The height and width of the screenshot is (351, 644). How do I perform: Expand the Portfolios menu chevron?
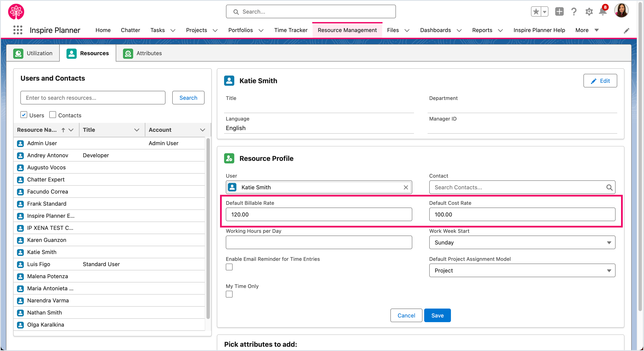261,31
